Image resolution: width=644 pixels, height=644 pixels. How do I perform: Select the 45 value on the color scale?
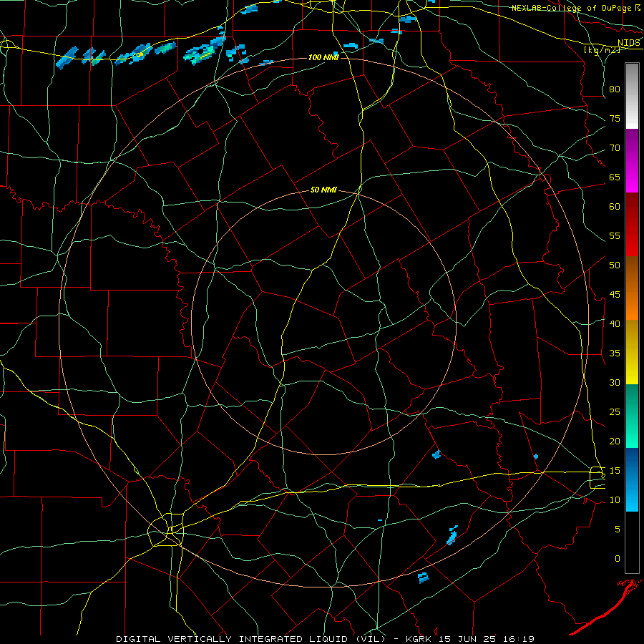615,295
